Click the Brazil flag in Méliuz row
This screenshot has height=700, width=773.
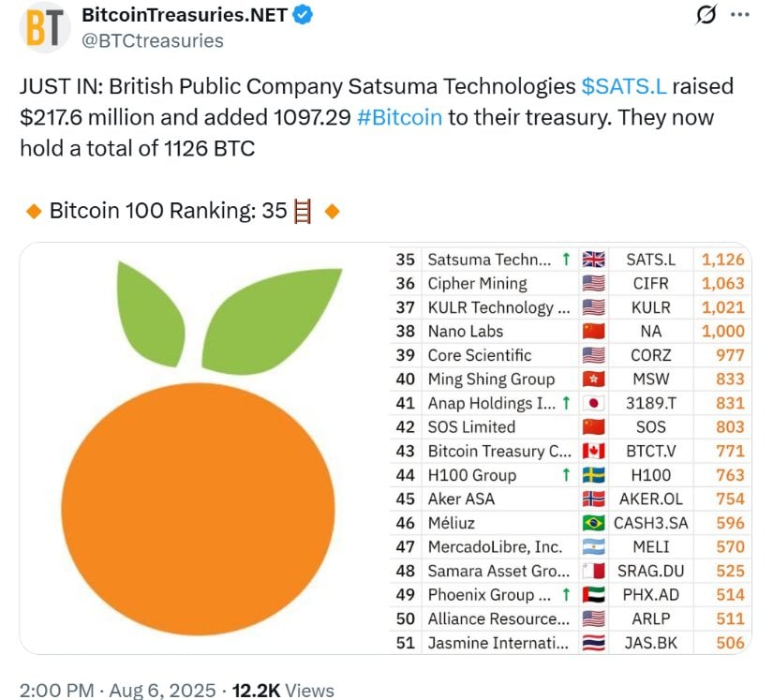(x=593, y=523)
